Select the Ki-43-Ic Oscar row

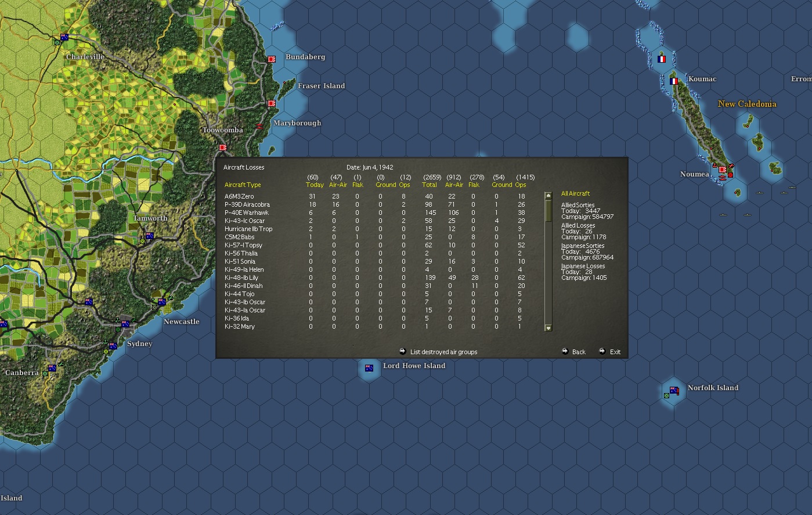tap(376, 221)
